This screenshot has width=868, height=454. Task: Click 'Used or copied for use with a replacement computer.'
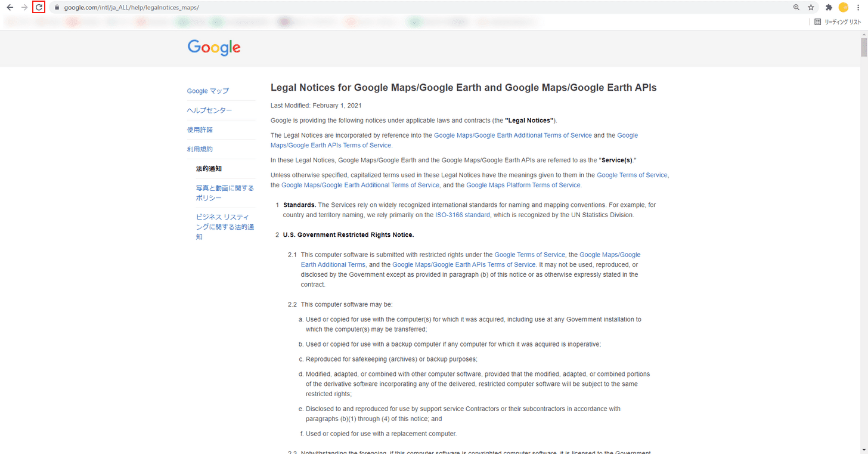[381, 434]
